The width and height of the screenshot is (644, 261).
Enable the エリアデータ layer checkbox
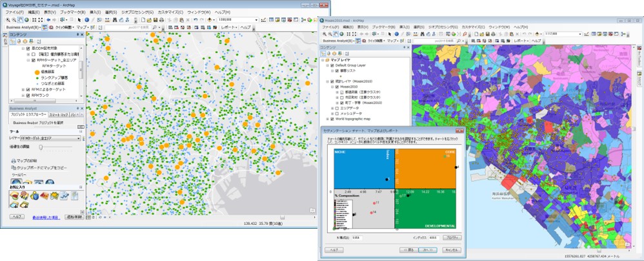(337, 108)
